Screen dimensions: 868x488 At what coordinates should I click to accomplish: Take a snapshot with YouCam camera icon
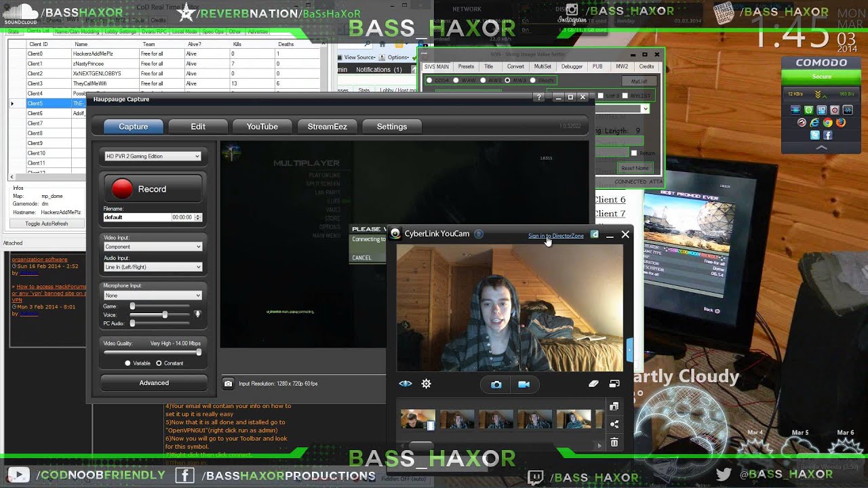[496, 384]
